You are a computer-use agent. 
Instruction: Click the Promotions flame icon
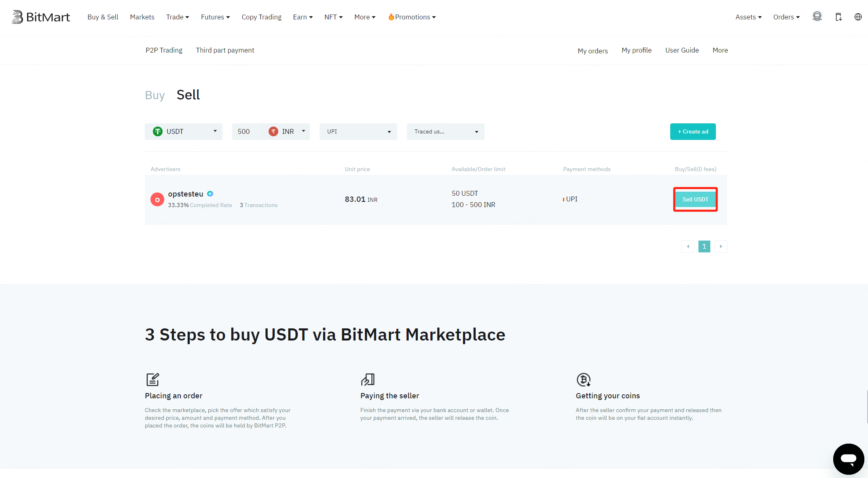coord(391,17)
